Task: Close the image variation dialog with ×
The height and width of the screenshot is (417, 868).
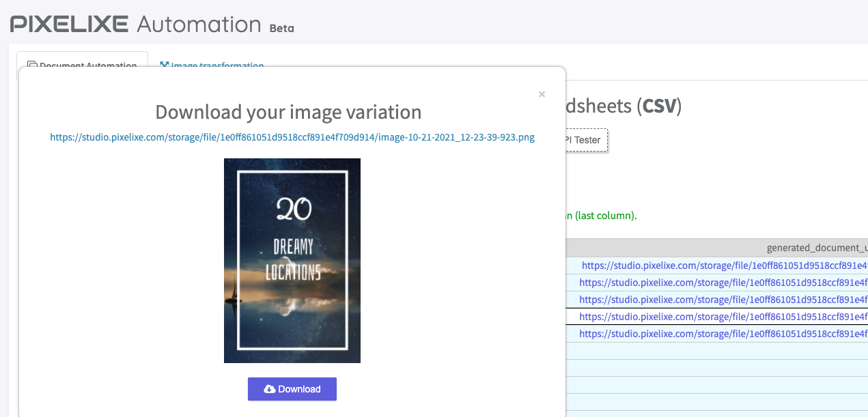Action: pyautogui.click(x=542, y=94)
